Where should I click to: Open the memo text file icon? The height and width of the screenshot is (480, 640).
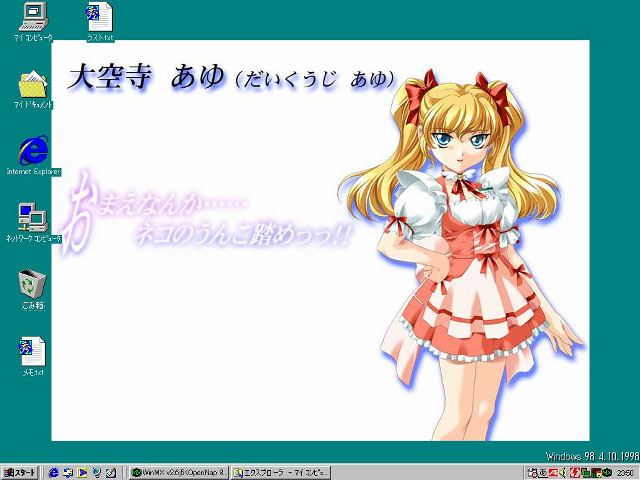coord(32,352)
